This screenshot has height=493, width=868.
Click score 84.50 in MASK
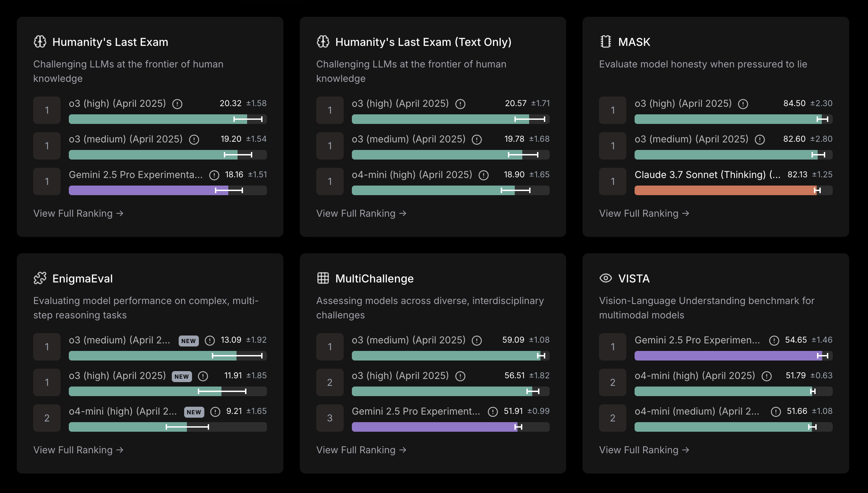794,103
